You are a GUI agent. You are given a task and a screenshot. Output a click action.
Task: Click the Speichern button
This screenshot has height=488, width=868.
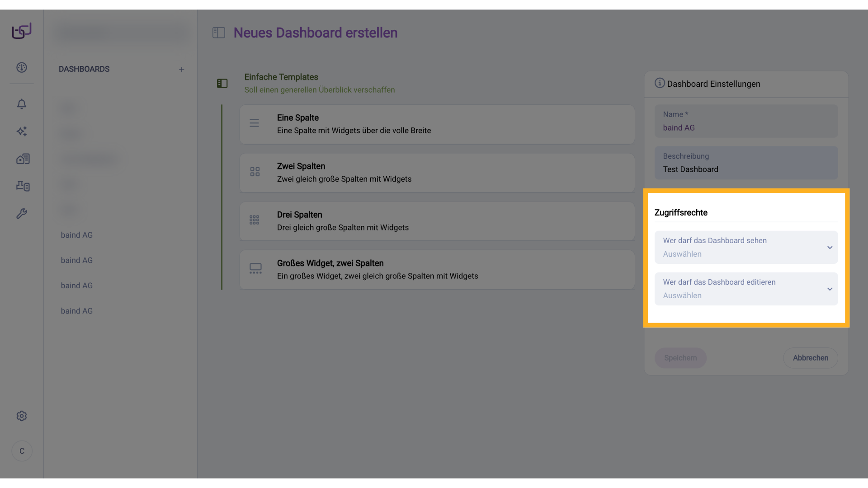click(680, 358)
